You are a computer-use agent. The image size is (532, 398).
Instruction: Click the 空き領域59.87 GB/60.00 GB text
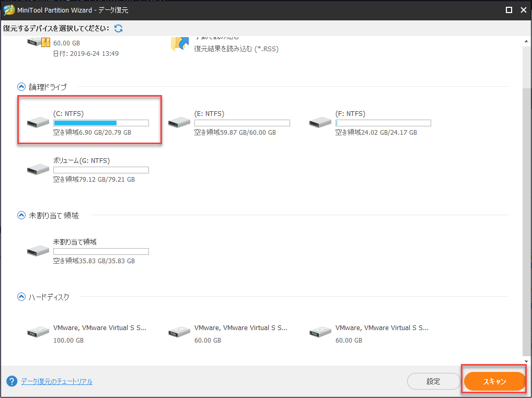click(235, 132)
